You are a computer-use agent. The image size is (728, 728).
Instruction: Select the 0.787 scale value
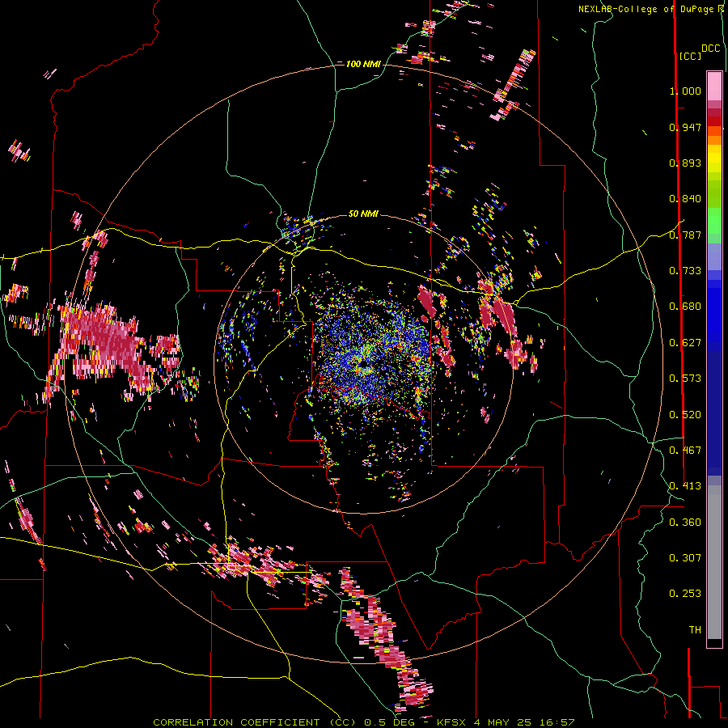685,235
